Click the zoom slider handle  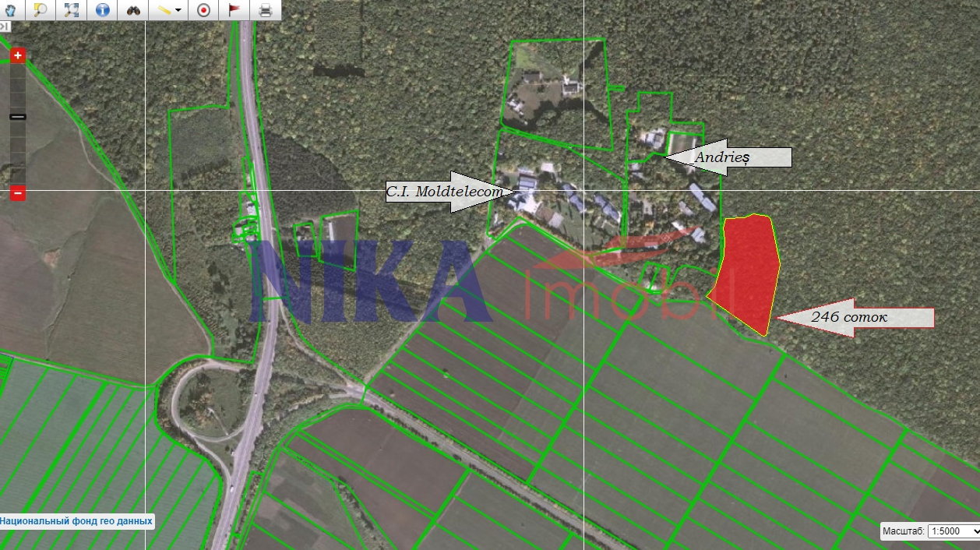click(18, 116)
